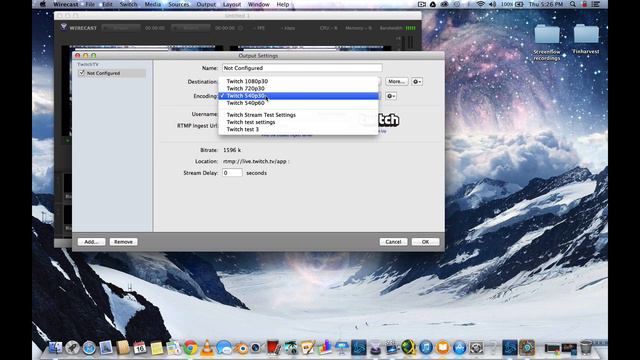Open Trash in the Dock

point(586,347)
